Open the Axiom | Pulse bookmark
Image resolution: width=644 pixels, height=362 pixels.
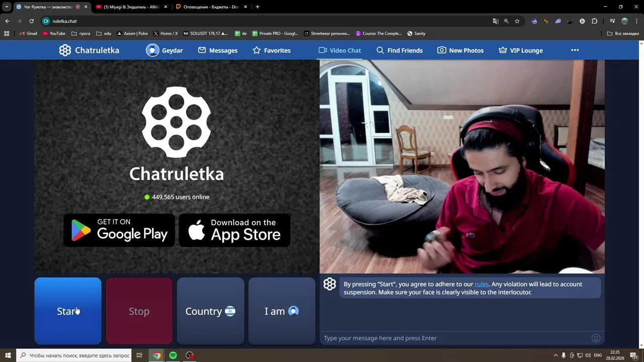(132, 34)
